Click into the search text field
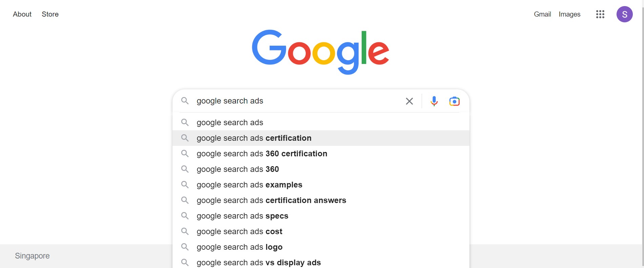 point(298,101)
